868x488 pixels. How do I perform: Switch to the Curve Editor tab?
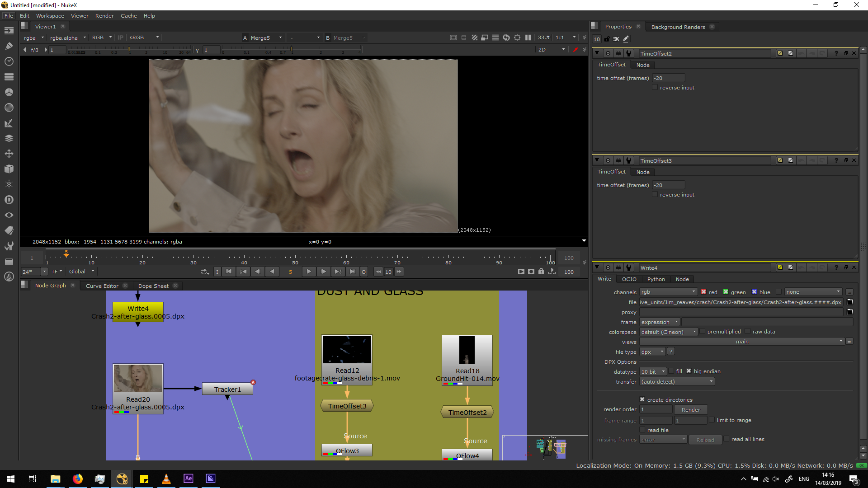pyautogui.click(x=102, y=286)
